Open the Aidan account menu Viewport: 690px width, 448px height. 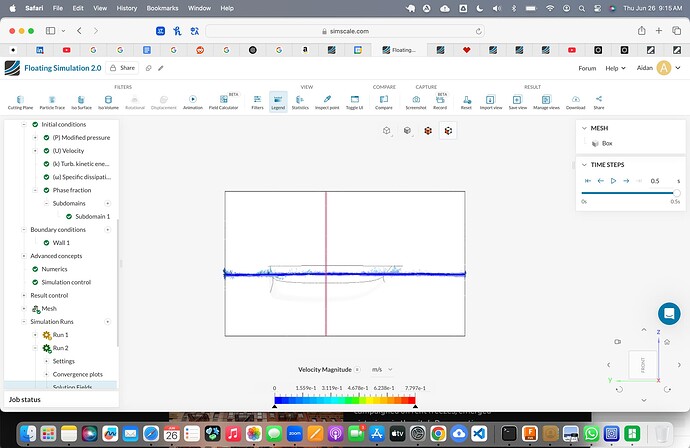(658, 68)
